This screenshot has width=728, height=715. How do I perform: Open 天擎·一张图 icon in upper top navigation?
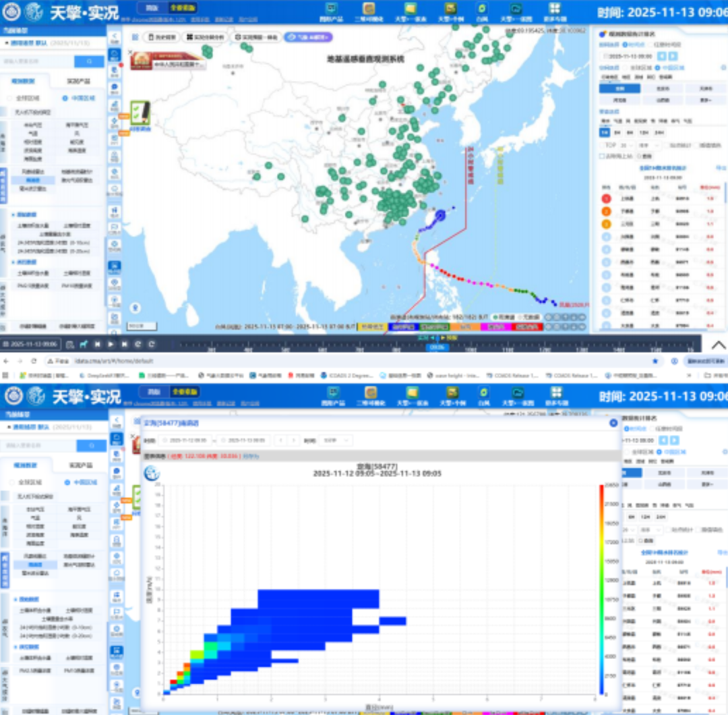coord(516,12)
